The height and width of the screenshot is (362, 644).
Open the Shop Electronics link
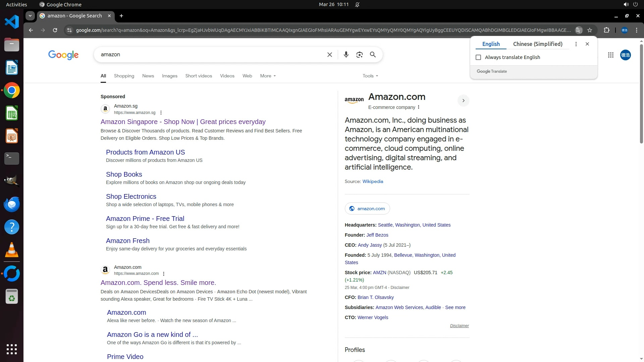(x=131, y=196)
